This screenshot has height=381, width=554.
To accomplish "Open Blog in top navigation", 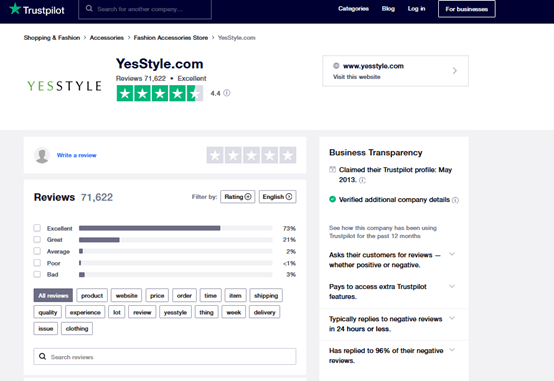I will coord(388,8).
